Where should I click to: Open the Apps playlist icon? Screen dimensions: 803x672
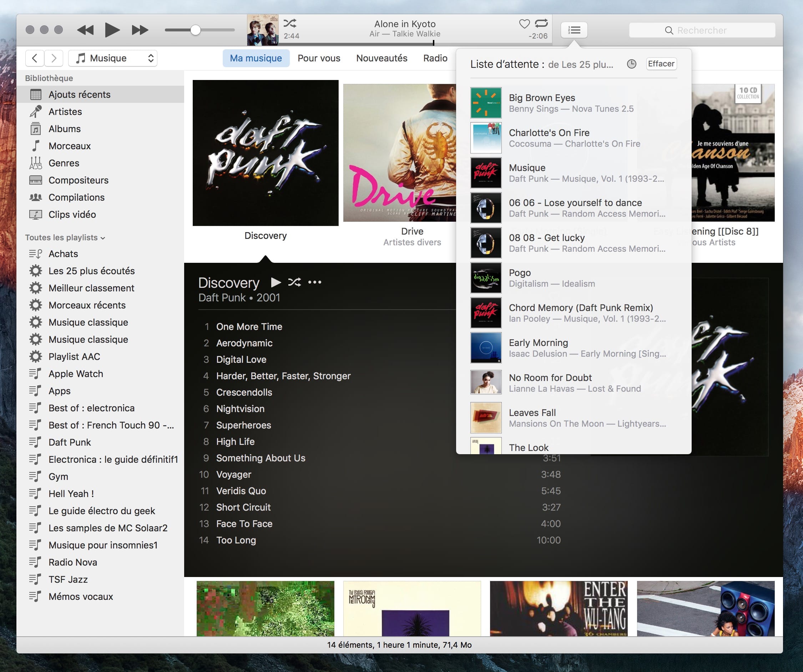(36, 391)
